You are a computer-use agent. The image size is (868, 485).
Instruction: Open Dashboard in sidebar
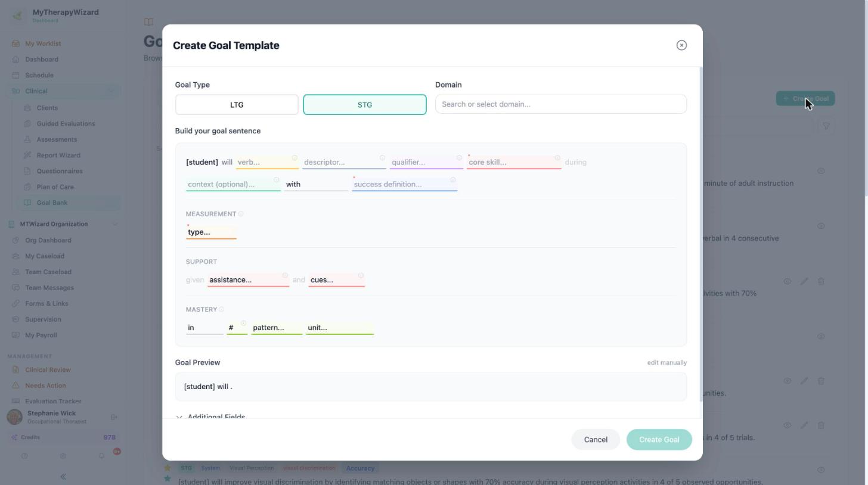pos(42,60)
